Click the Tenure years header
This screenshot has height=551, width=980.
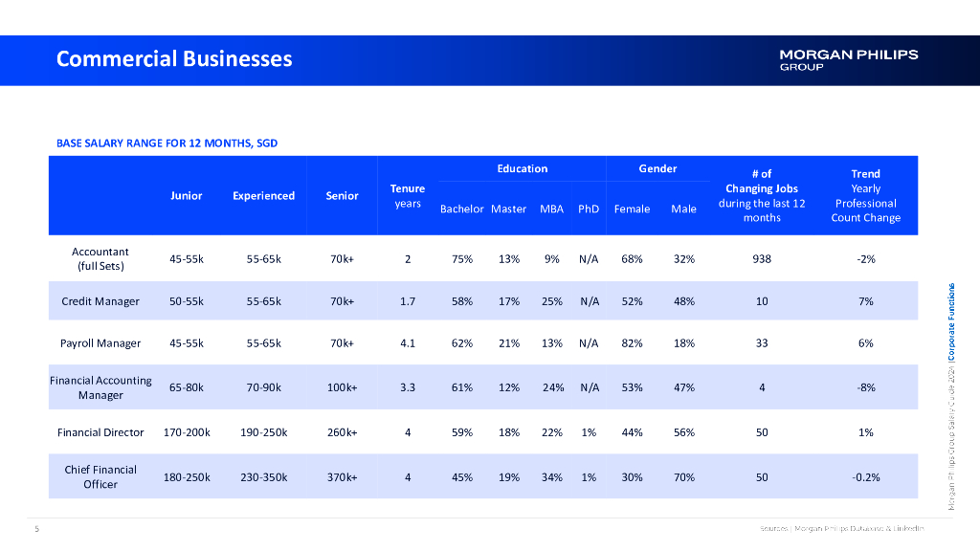click(x=408, y=195)
